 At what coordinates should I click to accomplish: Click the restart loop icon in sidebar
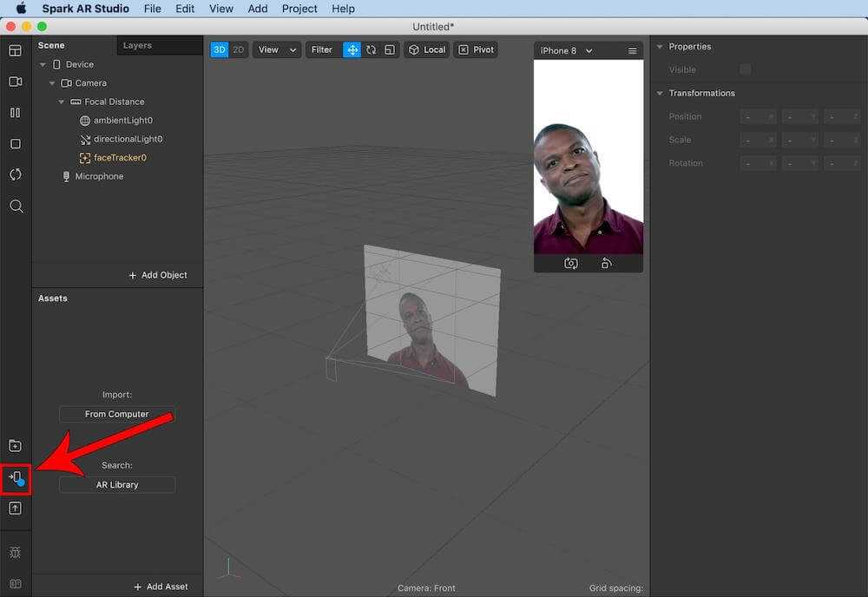16,174
